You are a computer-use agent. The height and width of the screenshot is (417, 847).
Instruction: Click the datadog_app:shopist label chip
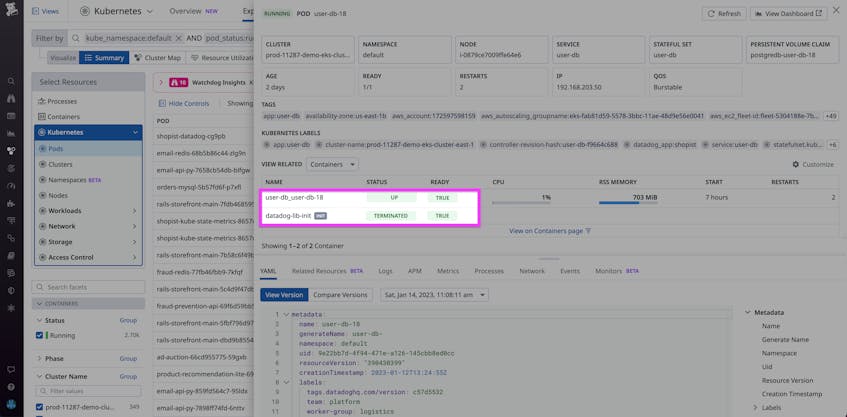pyautogui.click(x=660, y=145)
